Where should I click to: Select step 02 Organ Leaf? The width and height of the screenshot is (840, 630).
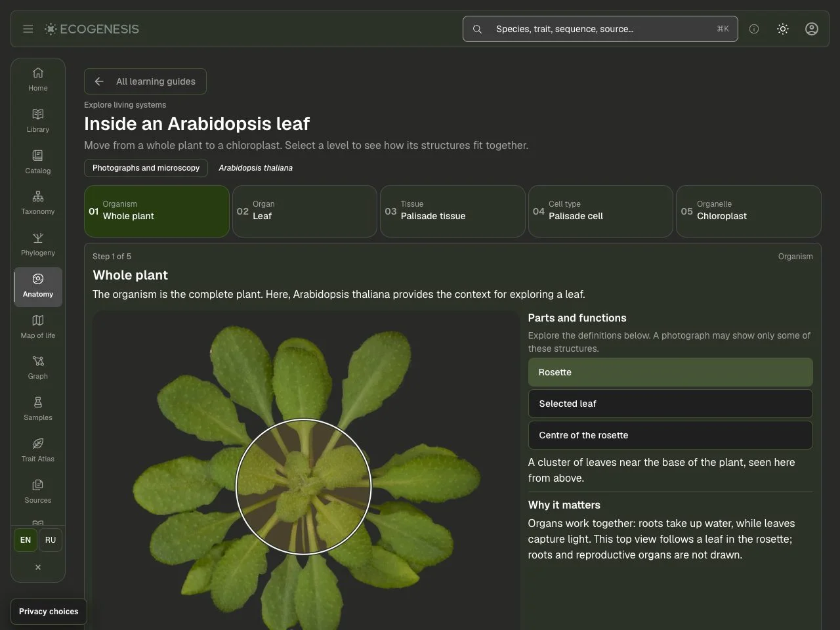coord(304,211)
